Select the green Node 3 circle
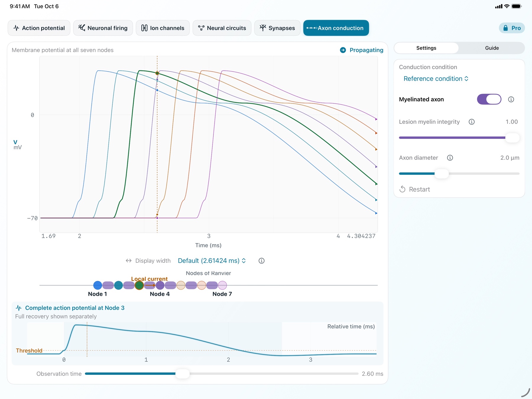Screen dimensions: 532x399 coord(139,285)
